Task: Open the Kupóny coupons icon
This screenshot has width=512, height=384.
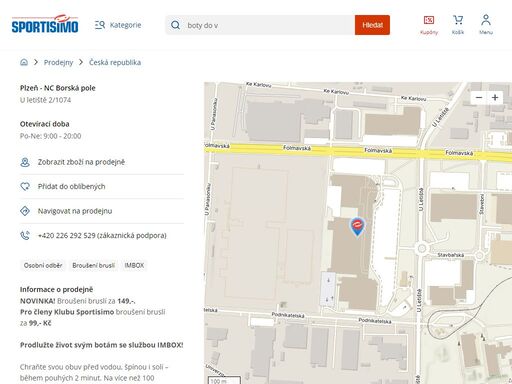Action: (429, 25)
